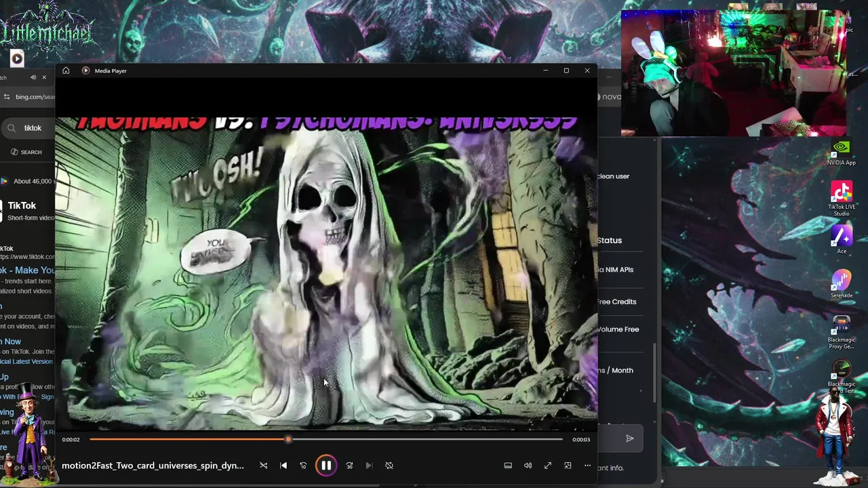Open the browser site settings icon

pos(6,97)
